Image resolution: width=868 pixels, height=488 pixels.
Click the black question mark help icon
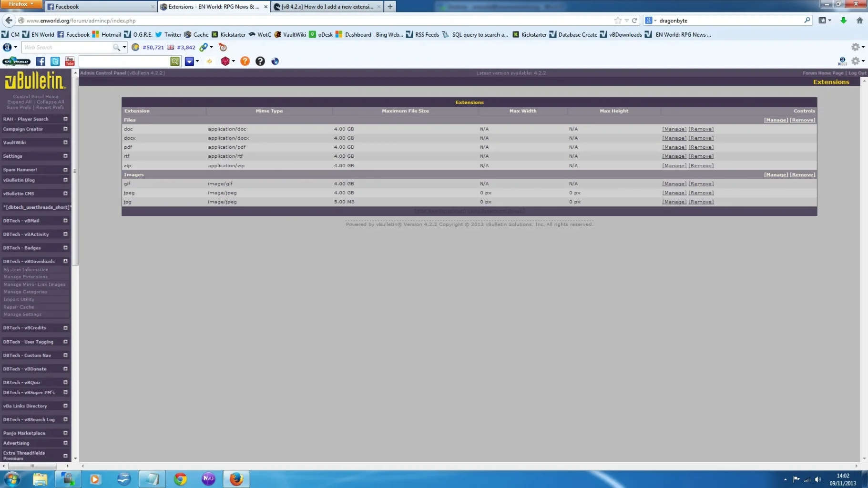coord(260,61)
